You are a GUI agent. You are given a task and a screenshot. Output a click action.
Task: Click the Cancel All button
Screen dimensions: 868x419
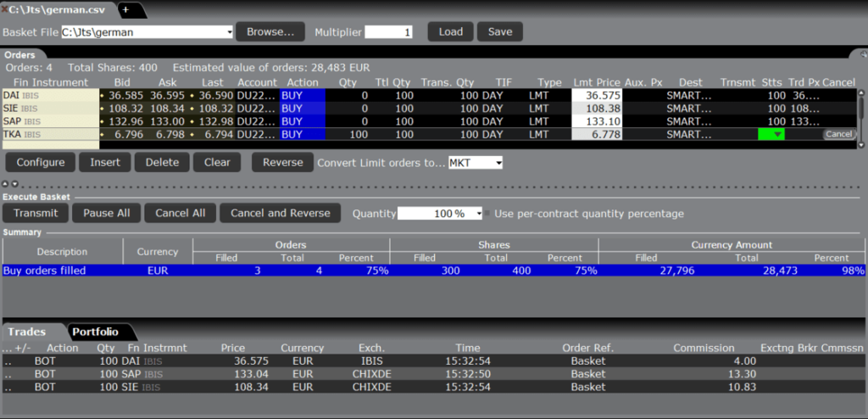[181, 214]
